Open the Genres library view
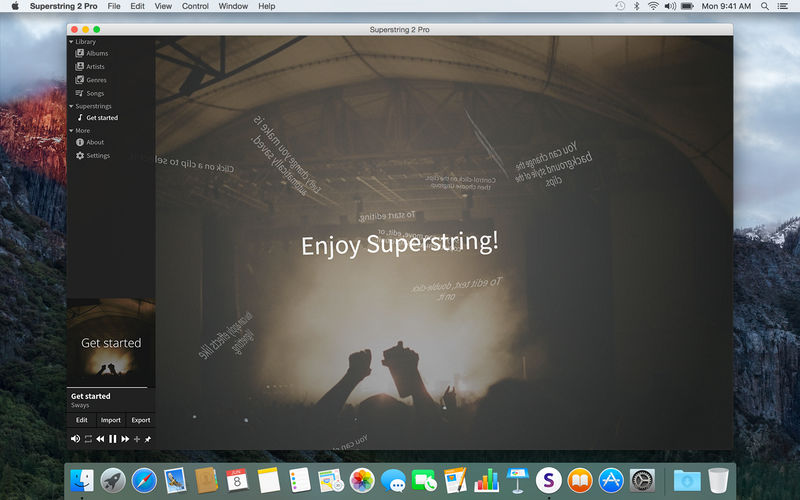Viewport: 800px width, 500px height. (91, 80)
